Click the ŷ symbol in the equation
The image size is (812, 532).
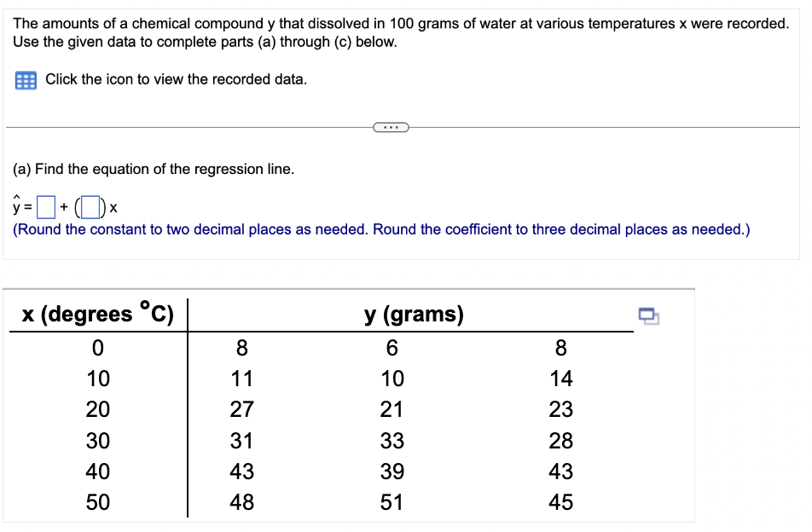pyautogui.click(x=15, y=205)
